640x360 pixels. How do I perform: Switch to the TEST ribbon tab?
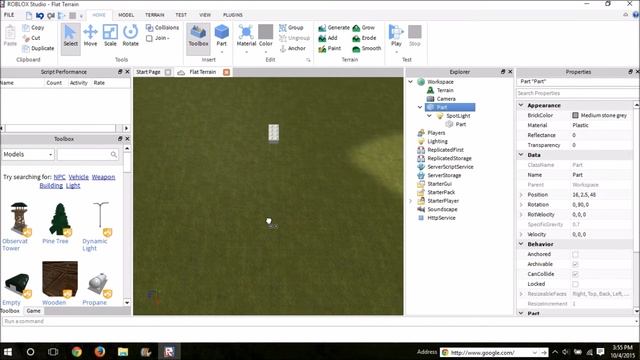181,15
